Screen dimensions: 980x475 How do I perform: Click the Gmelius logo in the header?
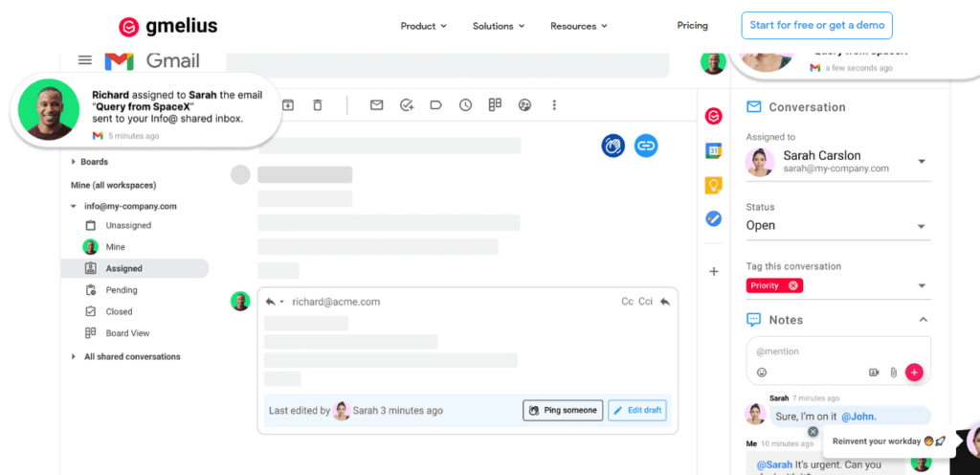tap(167, 26)
